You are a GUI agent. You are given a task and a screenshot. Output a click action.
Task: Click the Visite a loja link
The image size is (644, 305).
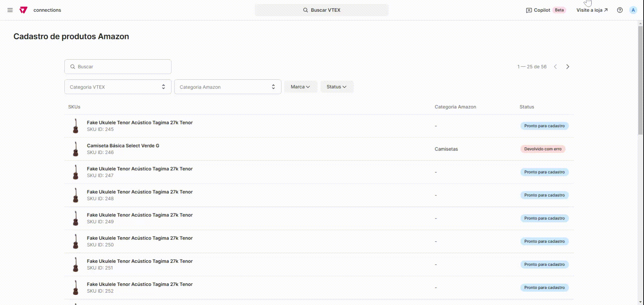point(592,10)
